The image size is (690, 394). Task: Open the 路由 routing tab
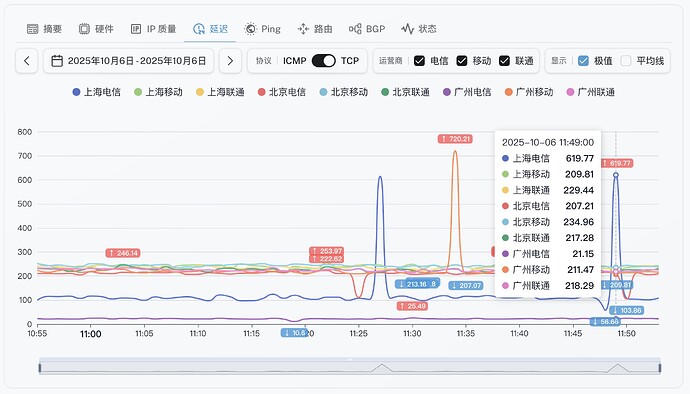(315, 29)
